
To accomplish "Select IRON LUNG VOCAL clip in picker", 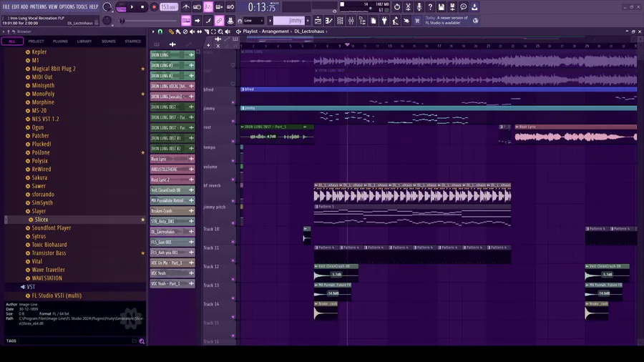I will 172,86.
